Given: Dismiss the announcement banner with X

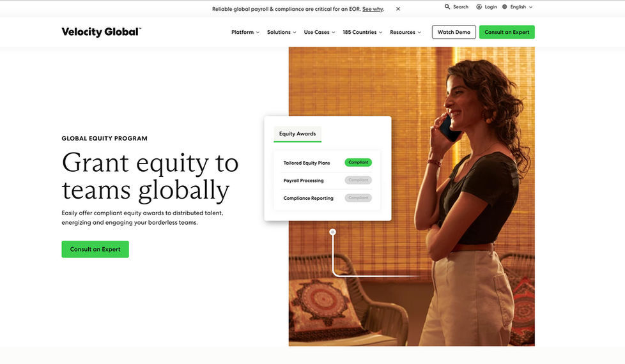Looking at the screenshot, I should coord(397,9).
